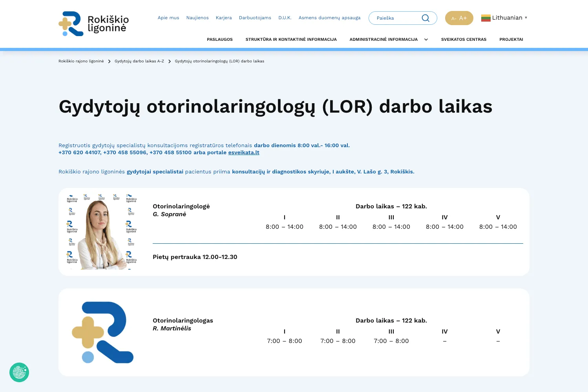Click the search magnifier icon
The image size is (588, 392).
(x=425, y=18)
